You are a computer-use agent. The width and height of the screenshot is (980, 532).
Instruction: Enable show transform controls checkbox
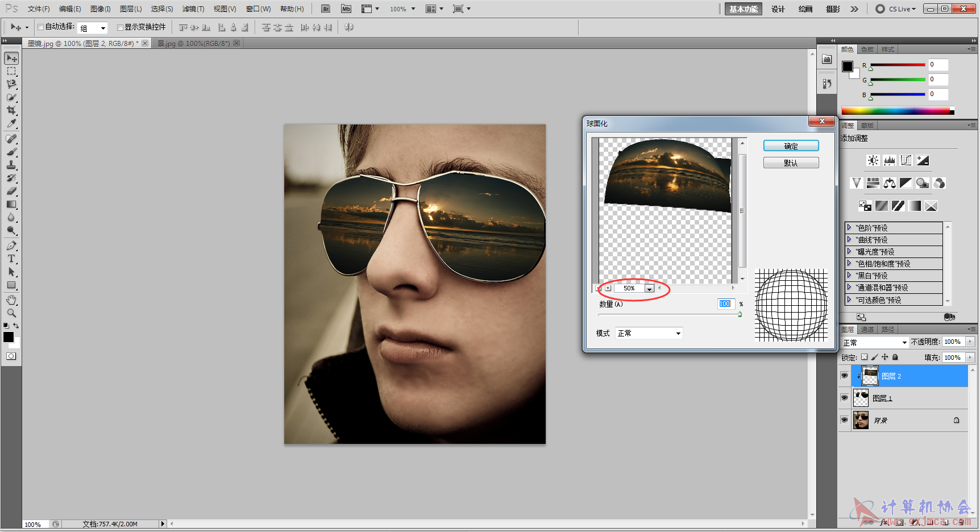tap(120, 27)
